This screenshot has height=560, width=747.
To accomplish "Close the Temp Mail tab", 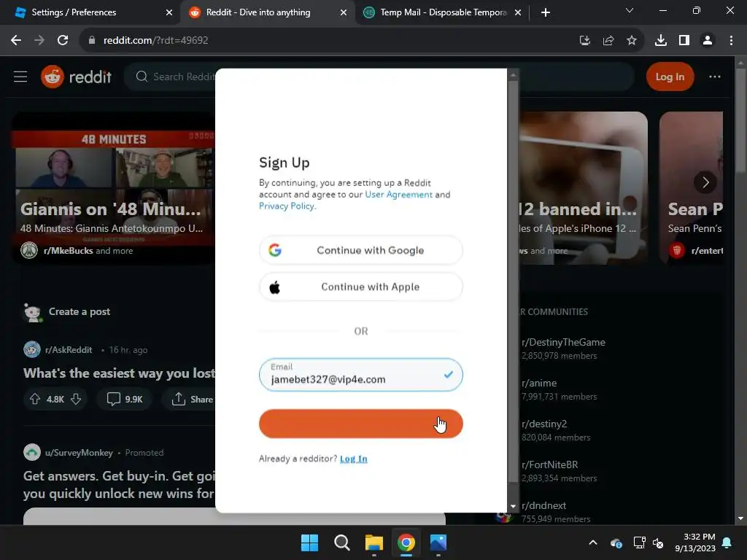I will pyautogui.click(x=517, y=12).
